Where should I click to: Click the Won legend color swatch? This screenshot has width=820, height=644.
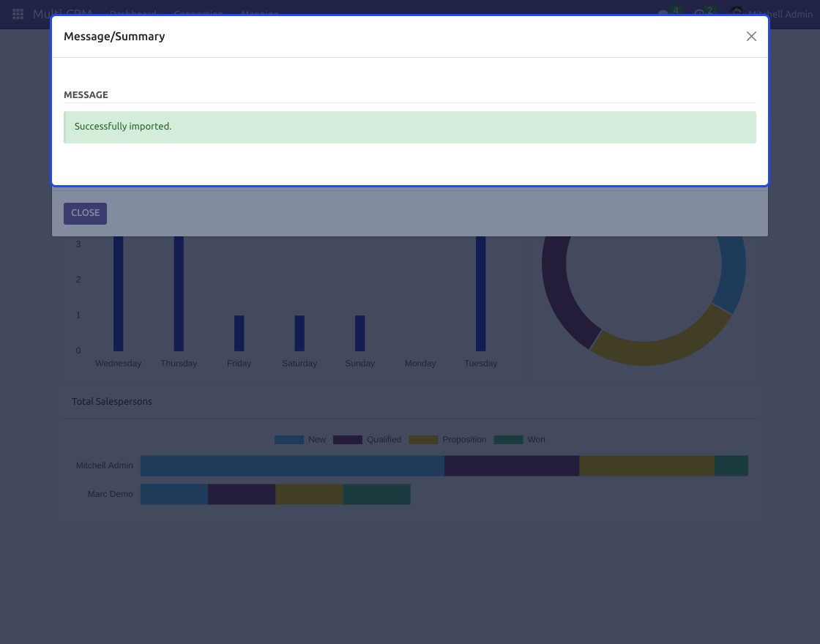pyautogui.click(x=508, y=440)
